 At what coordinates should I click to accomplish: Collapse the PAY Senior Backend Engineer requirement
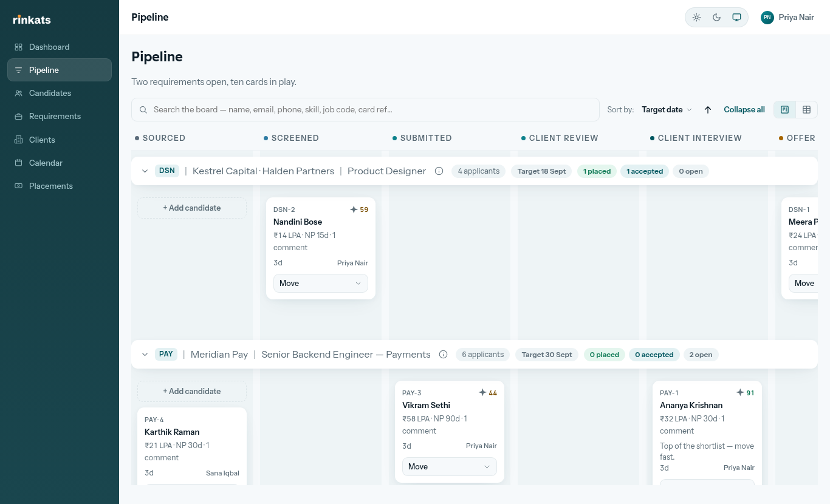[x=145, y=355]
